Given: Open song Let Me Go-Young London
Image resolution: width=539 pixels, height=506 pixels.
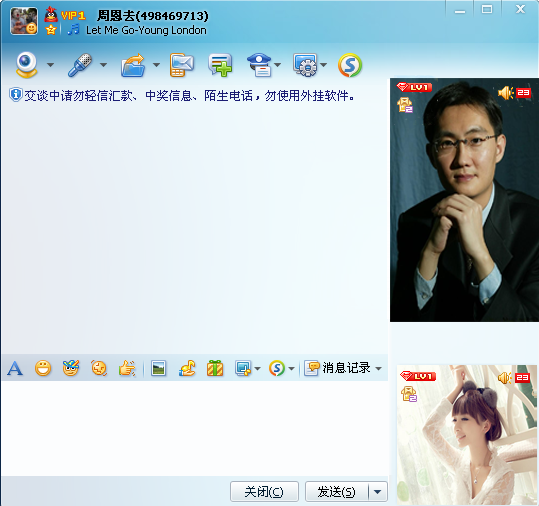Looking at the screenshot, I should [146, 30].
